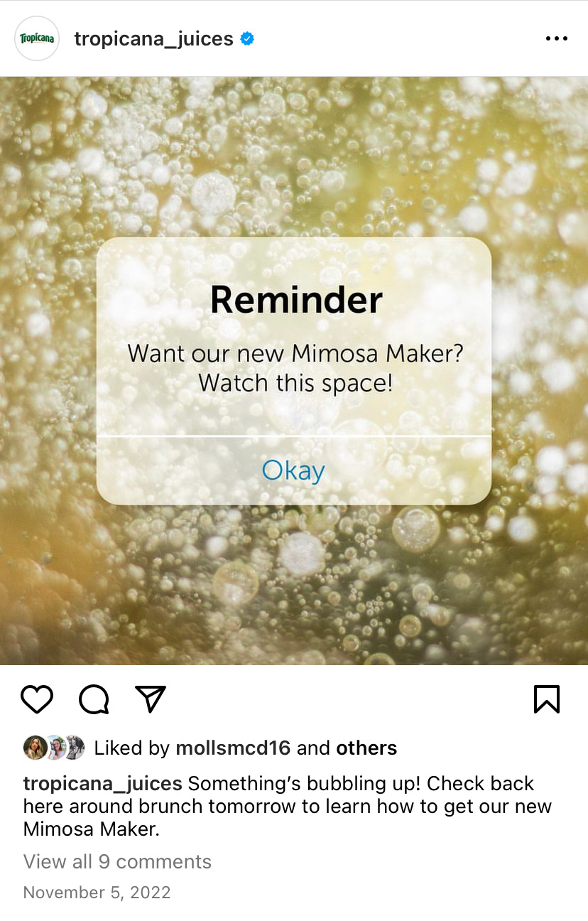
Task: Click the Reminder heading in the post image
Action: coord(296,299)
